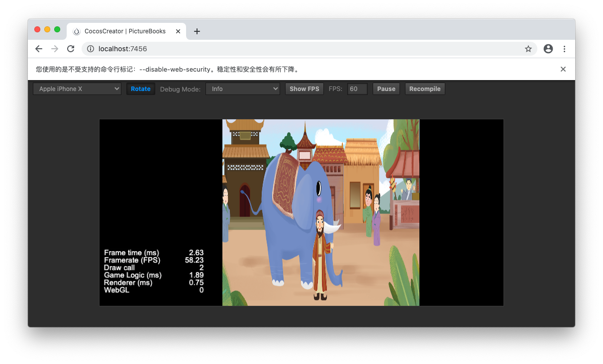The image size is (603, 364).
Task: Click the Recompile button
Action: [x=425, y=89]
